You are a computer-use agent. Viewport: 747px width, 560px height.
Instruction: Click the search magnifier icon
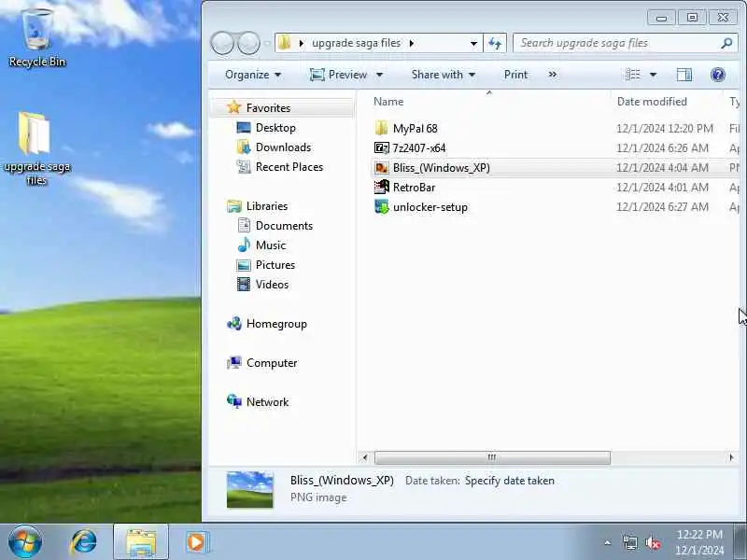[726, 43]
